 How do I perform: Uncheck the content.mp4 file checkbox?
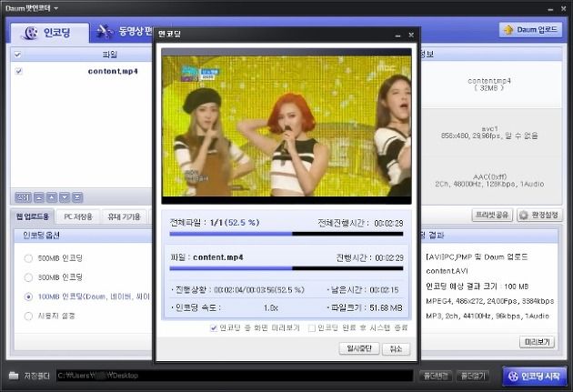[18, 71]
